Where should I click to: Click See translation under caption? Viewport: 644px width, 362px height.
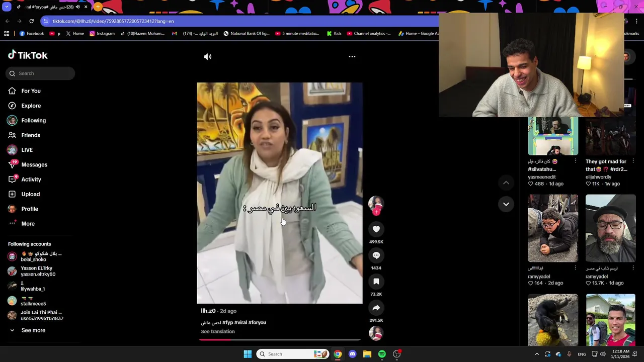(218, 331)
